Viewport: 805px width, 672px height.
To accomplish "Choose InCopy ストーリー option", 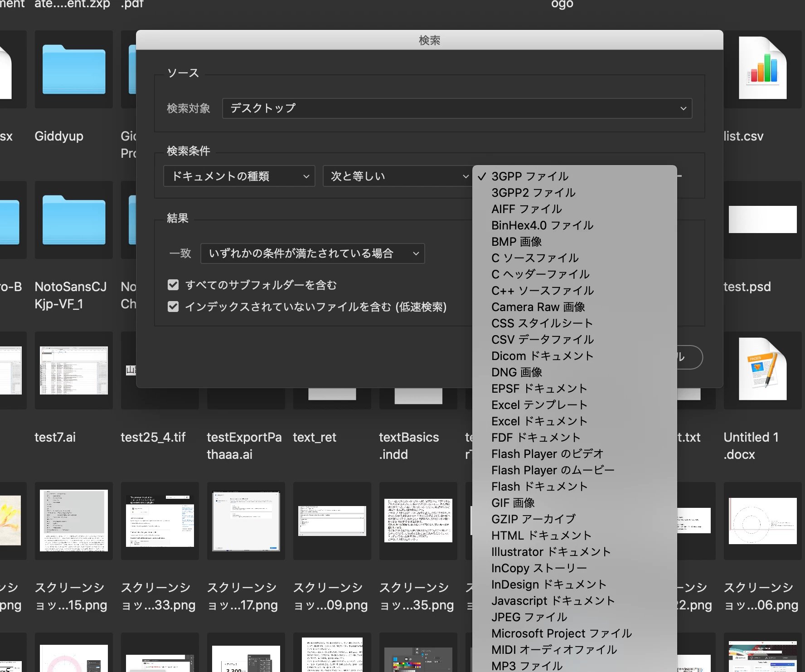I will click(x=575, y=568).
